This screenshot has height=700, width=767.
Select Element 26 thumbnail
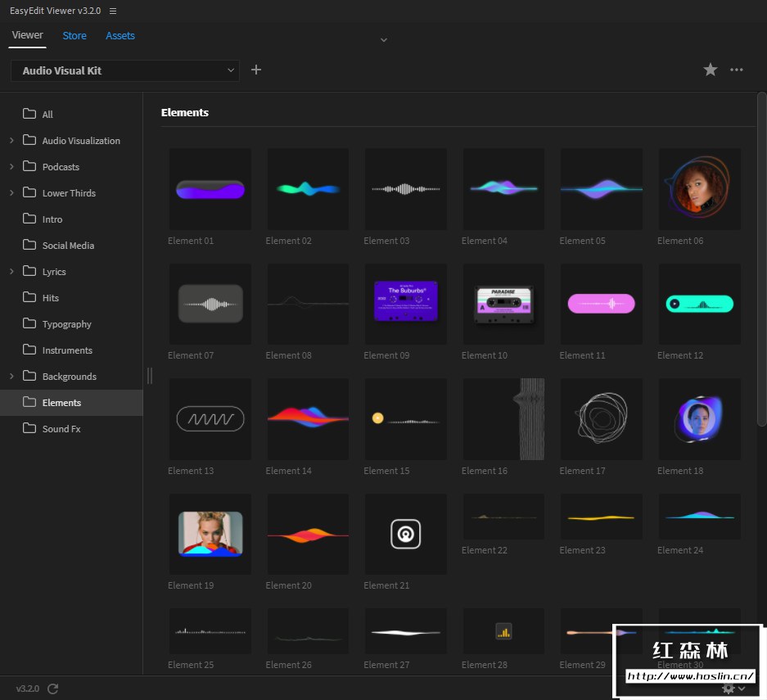click(308, 631)
